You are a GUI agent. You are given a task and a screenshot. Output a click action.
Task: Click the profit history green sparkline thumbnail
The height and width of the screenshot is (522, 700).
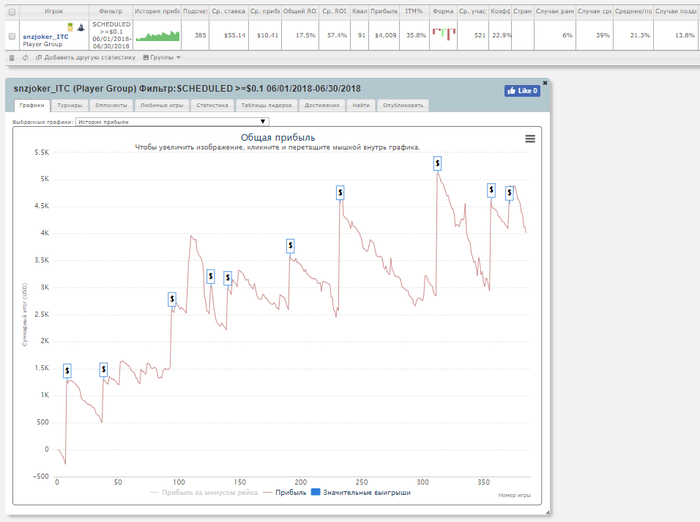[158, 36]
